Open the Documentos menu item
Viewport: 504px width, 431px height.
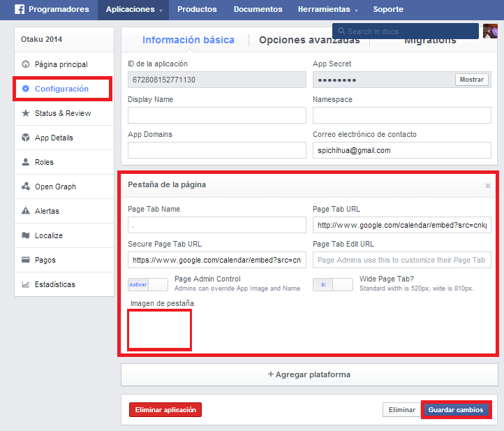[258, 10]
